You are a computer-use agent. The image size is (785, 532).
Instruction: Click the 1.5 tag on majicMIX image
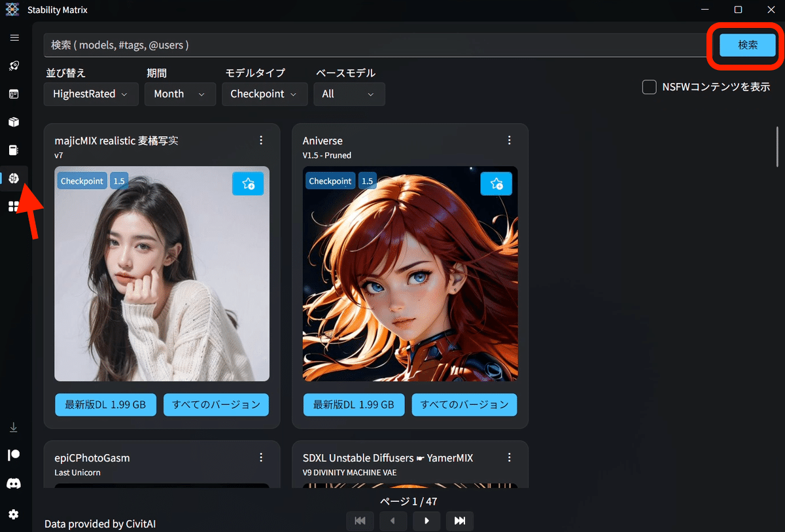point(119,181)
